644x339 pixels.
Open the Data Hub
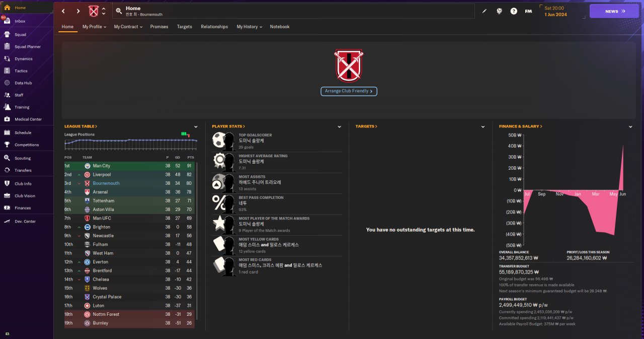[26, 83]
